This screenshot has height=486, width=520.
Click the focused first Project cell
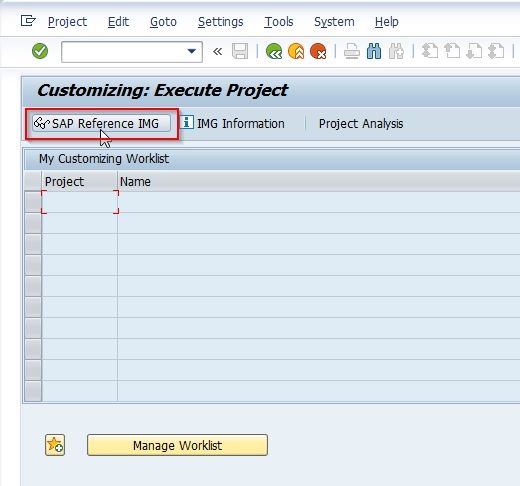pos(80,202)
